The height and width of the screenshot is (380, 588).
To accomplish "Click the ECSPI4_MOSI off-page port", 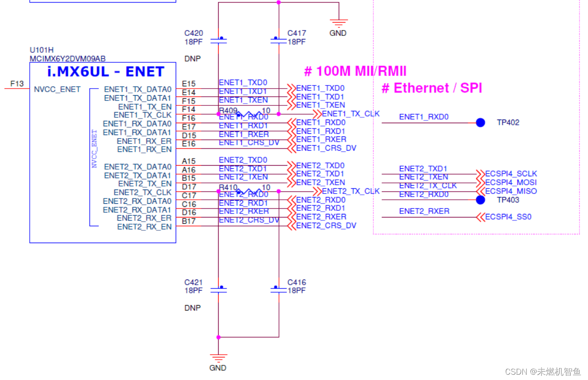I will click(x=506, y=182).
